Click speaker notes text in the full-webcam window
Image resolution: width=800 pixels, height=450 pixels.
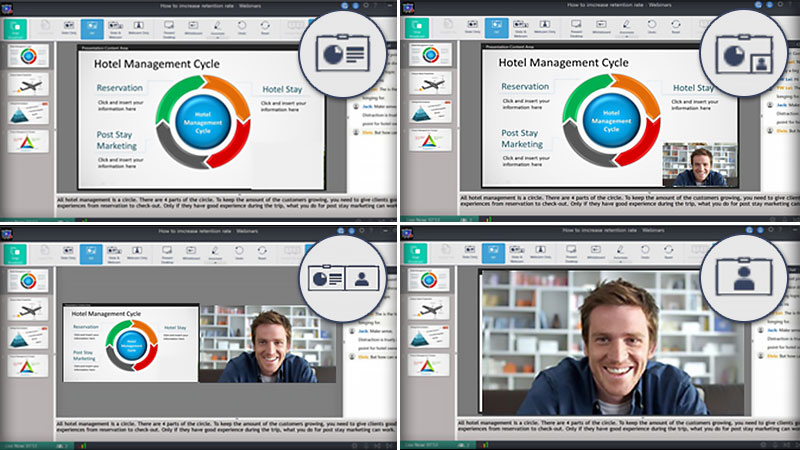click(628, 426)
